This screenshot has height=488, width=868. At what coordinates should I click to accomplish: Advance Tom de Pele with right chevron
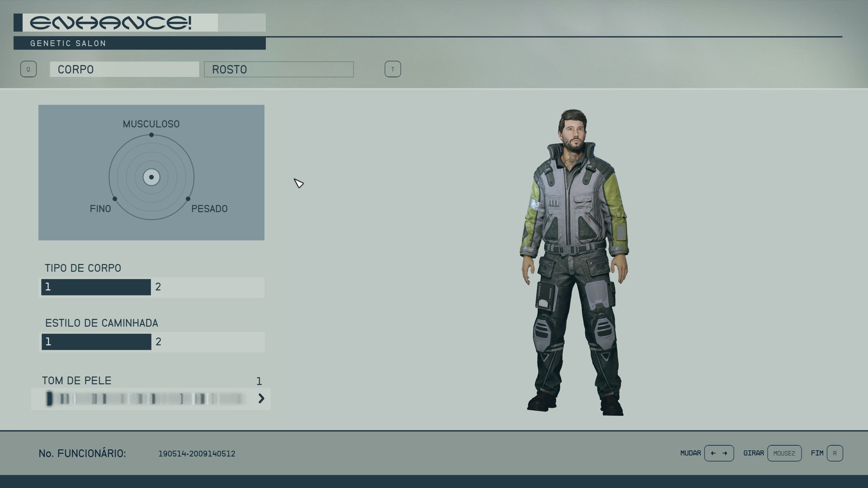pyautogui.click(x=261, y=399)
